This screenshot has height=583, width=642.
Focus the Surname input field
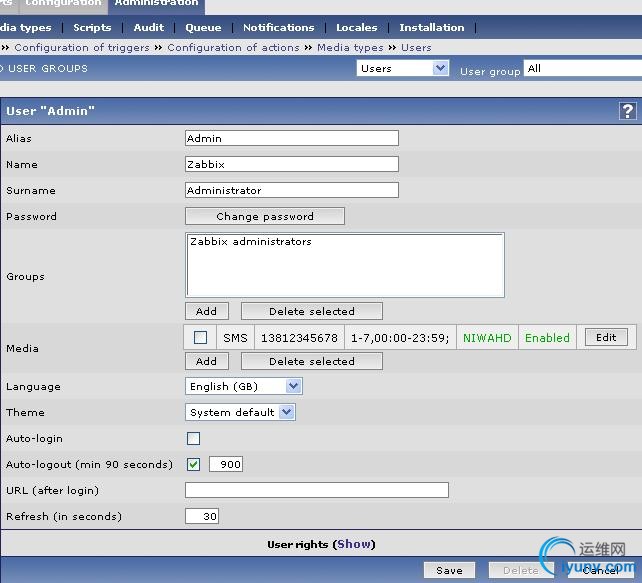[292, 190]
